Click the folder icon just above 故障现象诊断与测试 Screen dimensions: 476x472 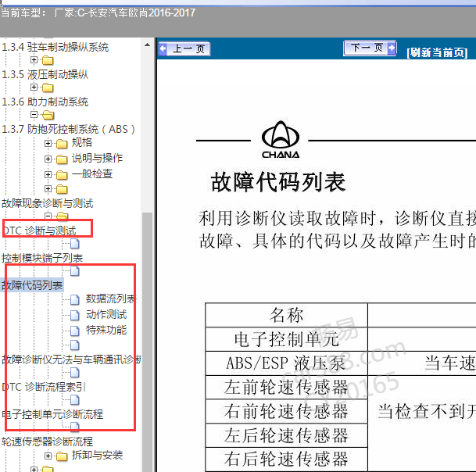(x=62, y=189)
